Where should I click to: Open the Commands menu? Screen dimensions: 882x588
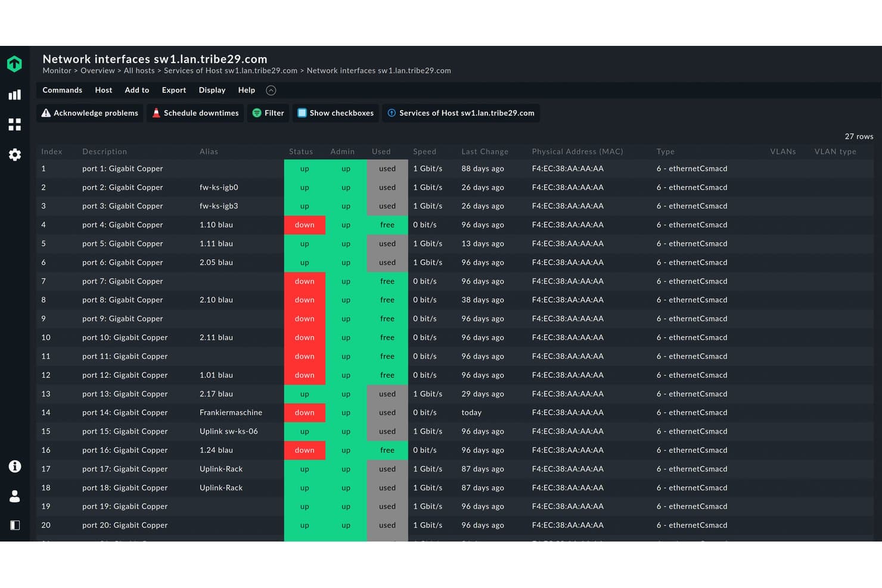62,90
